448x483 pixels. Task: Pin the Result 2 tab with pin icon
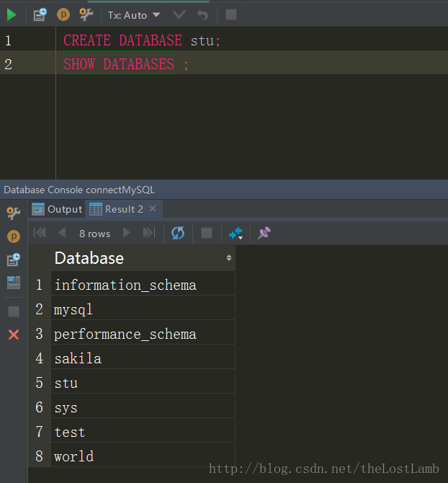click(x=264, y=233)
